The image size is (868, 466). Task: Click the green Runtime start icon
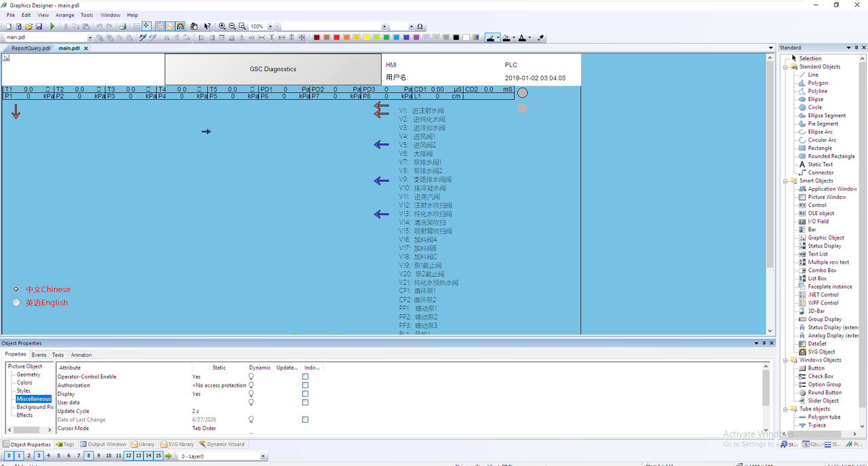click(x=52, y=26)
